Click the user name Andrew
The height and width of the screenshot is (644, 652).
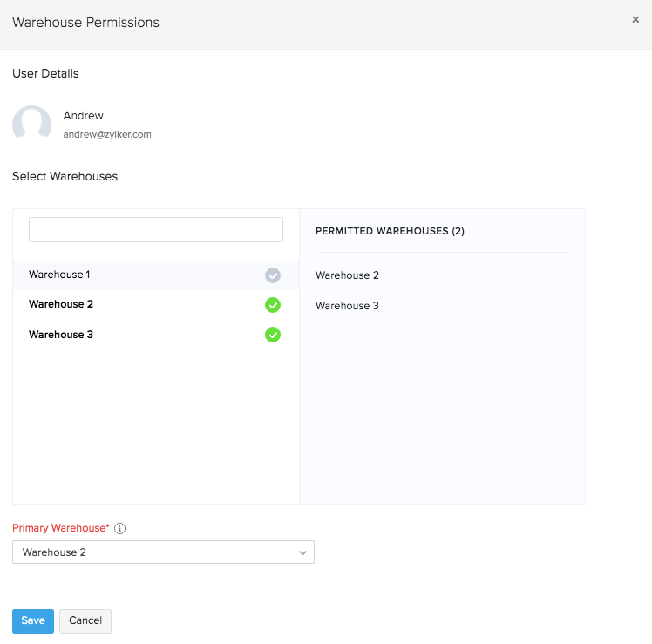[x=84, y=116]
